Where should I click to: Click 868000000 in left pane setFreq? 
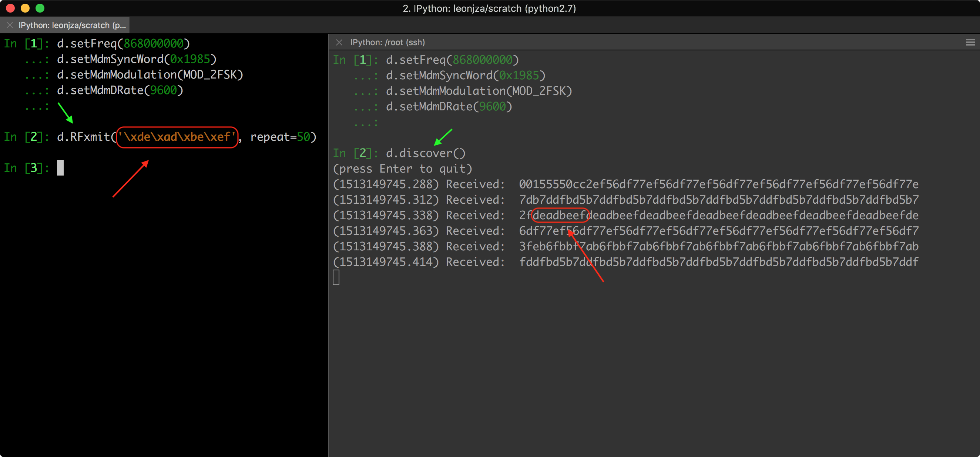point(154,44)
